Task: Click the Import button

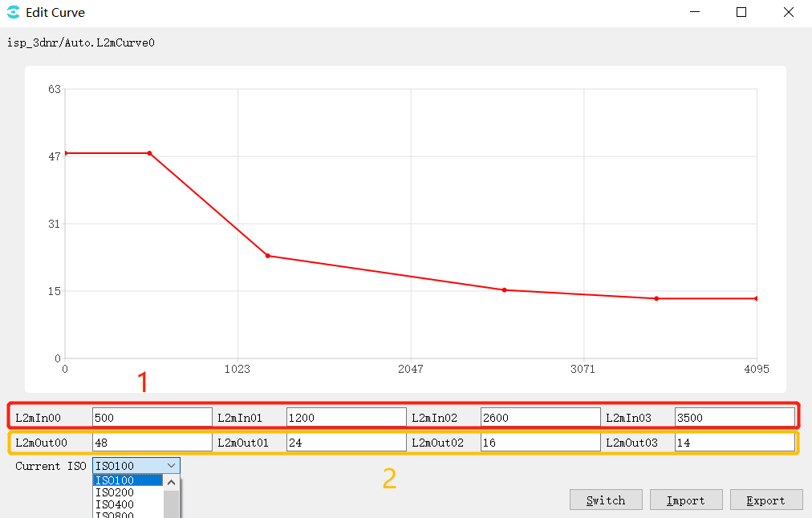Action: (686, 500)
